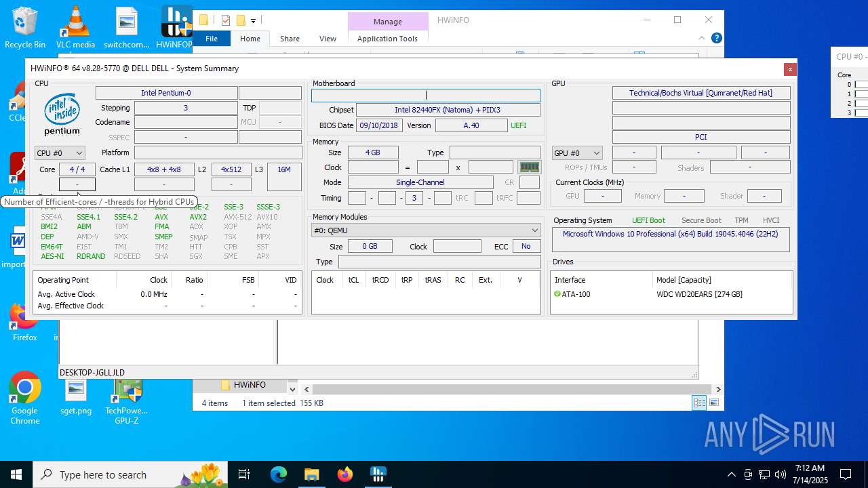Click the Technical/Bochs Virtual GPU name
The image size is (868, 488).
tap(701, 93)
